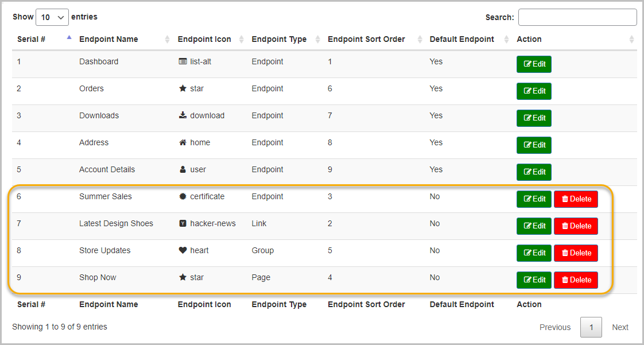Viewport: 644px width, 345px height.
Task: Click the heart icon for Store Updates
Action: tap(183, 250)
